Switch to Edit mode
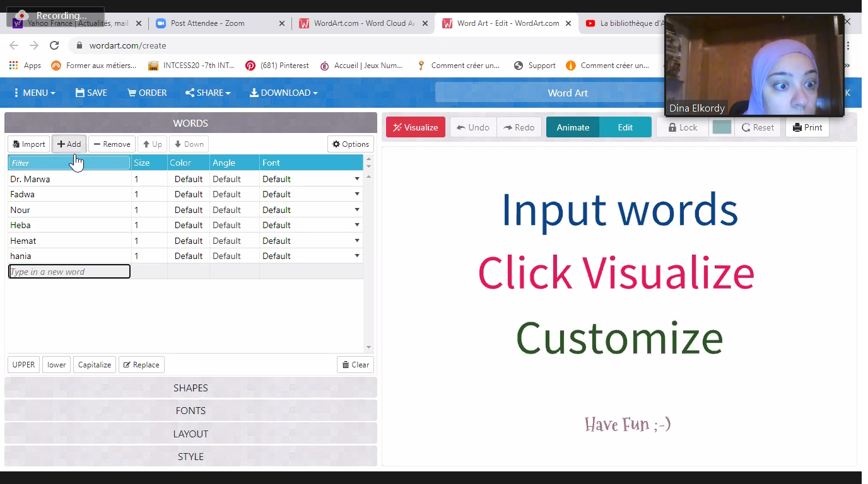 coord(625,127)
